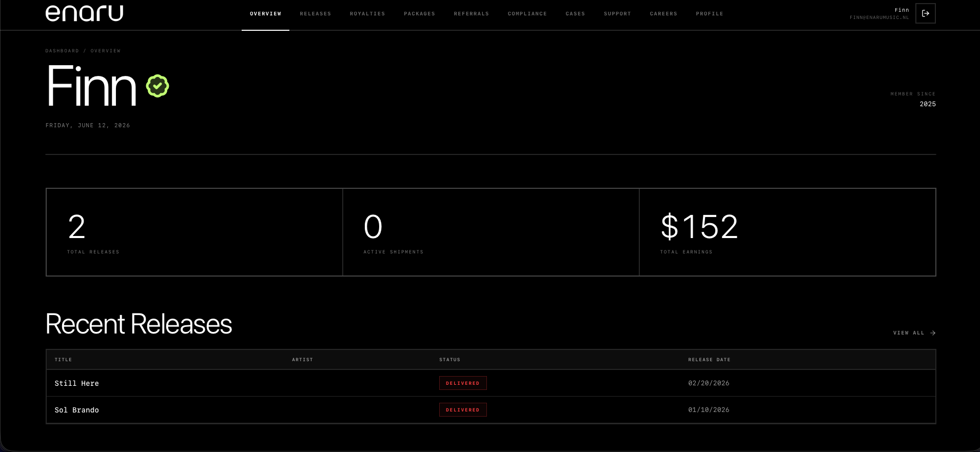Click the Artist column header
The height and width of the screenshot is (452, 980).
click(302, 360)
